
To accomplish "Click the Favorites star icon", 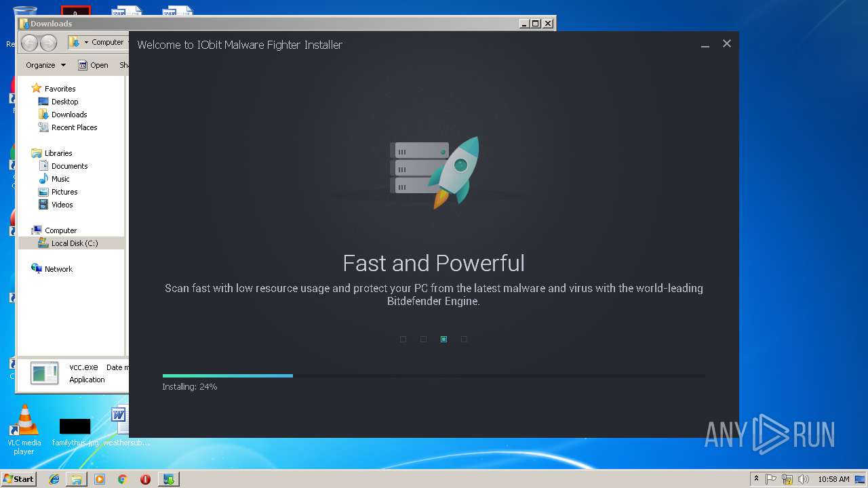I will tap(37, 88).
